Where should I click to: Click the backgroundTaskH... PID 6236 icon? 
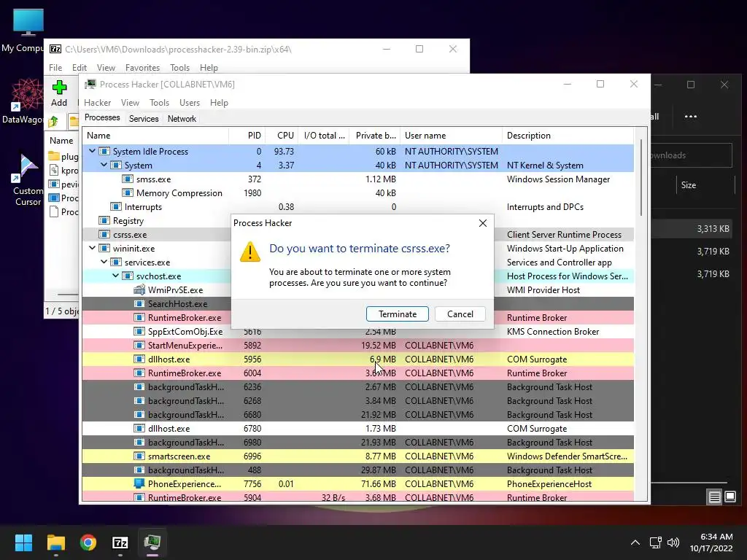(139, 386)
